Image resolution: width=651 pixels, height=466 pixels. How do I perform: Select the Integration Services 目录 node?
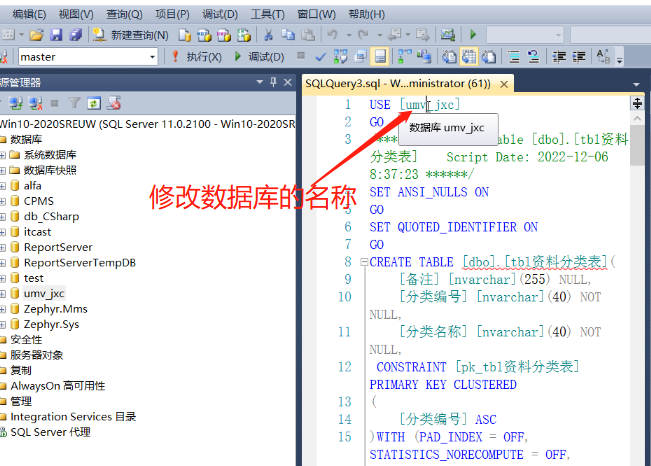(x=73, y=417)
